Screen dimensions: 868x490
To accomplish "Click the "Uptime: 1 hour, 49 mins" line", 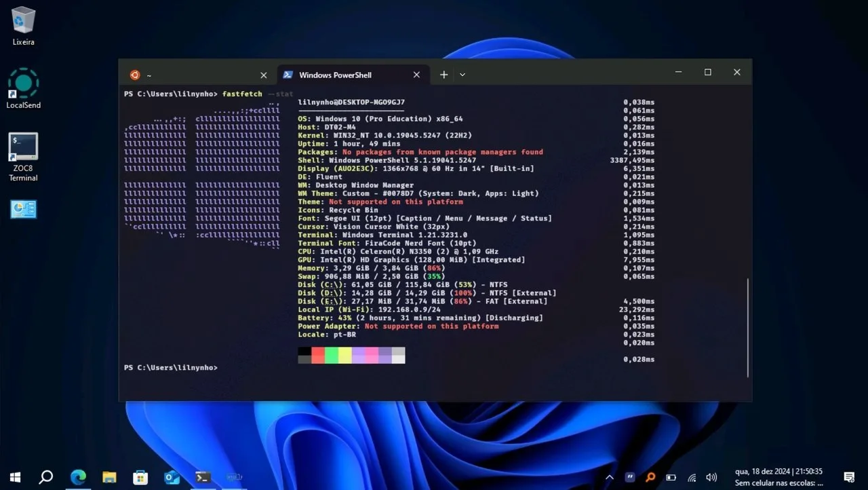I will coord(349,143).
